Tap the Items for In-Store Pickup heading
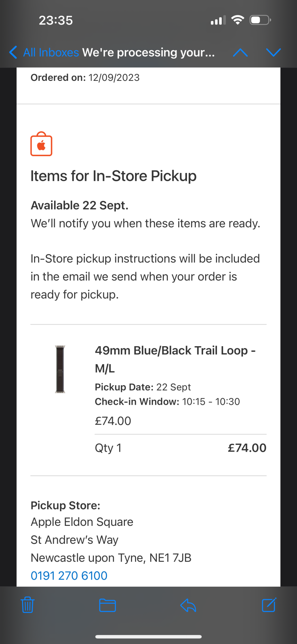Image resolution: width=297 pixels, height=644 pixels. 113,176
